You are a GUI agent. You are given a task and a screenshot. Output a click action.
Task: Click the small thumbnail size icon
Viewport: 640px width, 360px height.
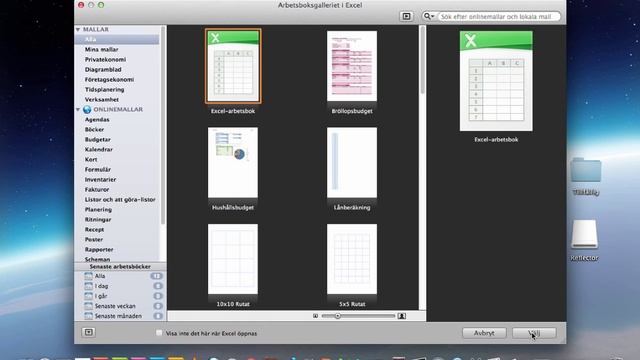coord(315,316)
